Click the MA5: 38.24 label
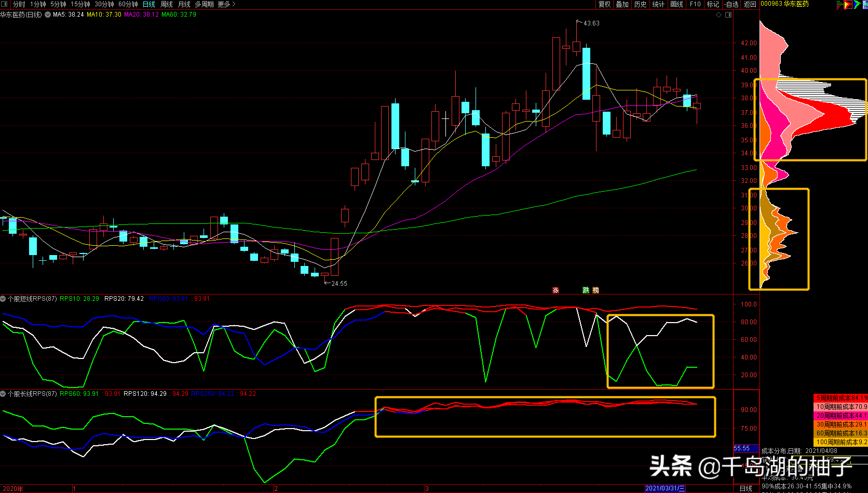This screenshot has width=868, height=493. coord(69,15)
